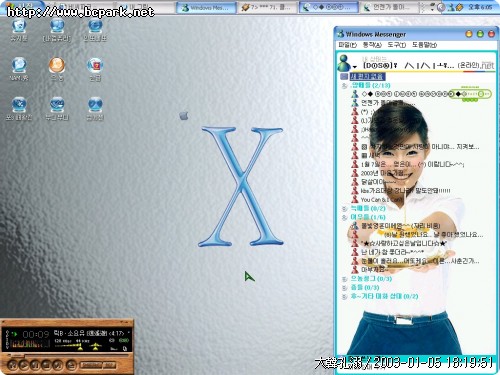Select the online contact 언젠가 in the list
The height and width of the screenshot is (375, 500).
pos(383,103)
